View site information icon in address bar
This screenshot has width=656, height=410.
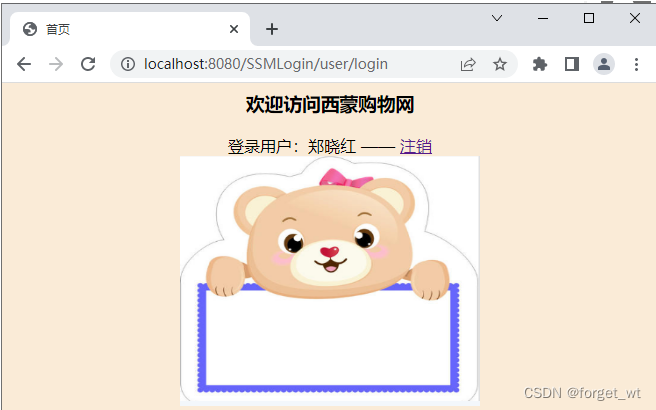point(128,64)
